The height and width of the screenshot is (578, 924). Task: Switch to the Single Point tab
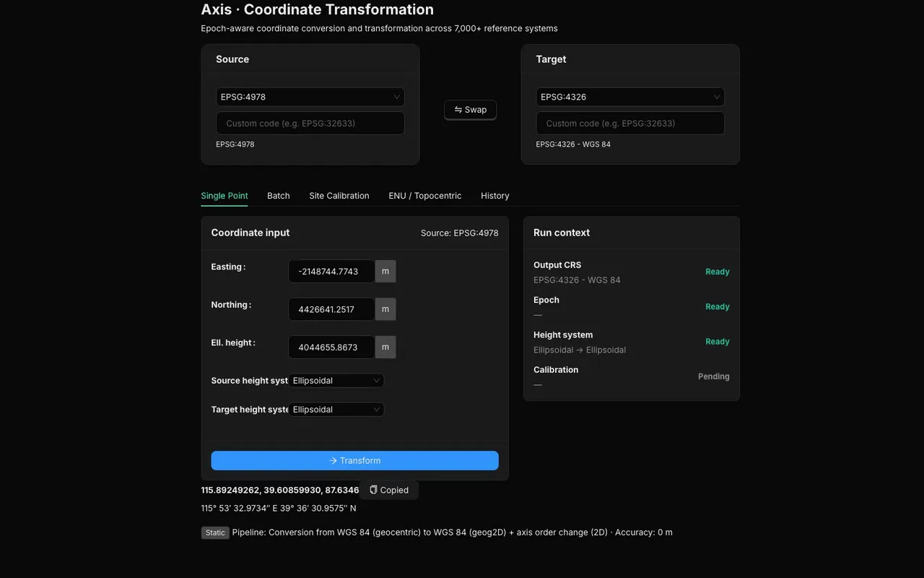[225, 196]
